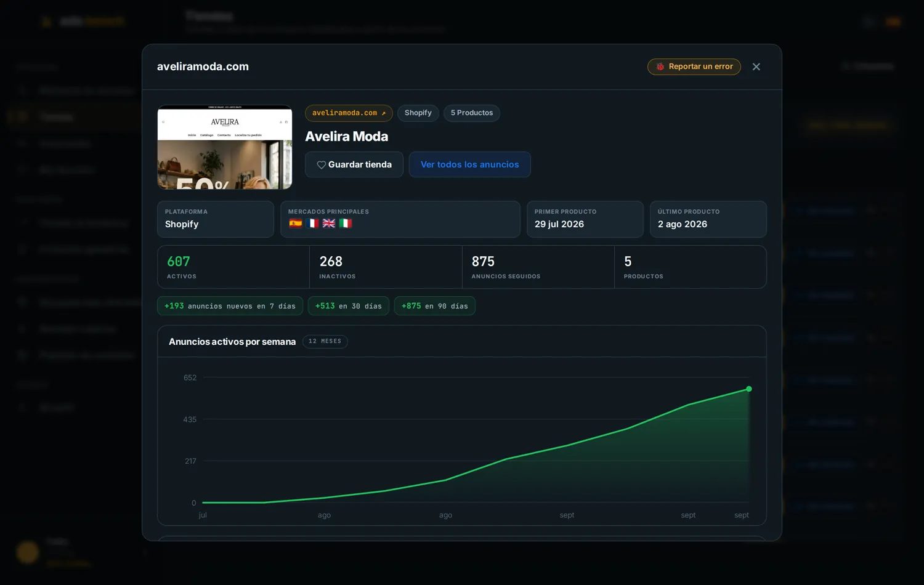Select the 607 Activos stat
This screenshot has width=924, height=585.
pos(233,267)
